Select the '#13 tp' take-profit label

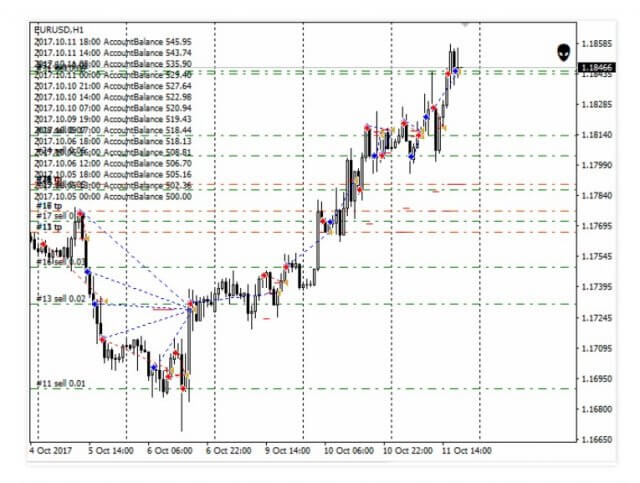click(x=49, y=227)
